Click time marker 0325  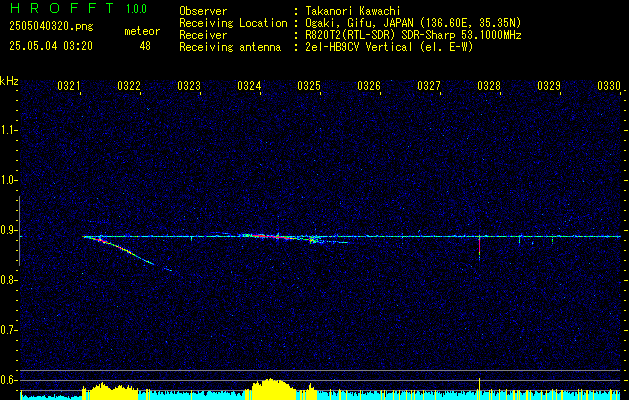point(309,86)
